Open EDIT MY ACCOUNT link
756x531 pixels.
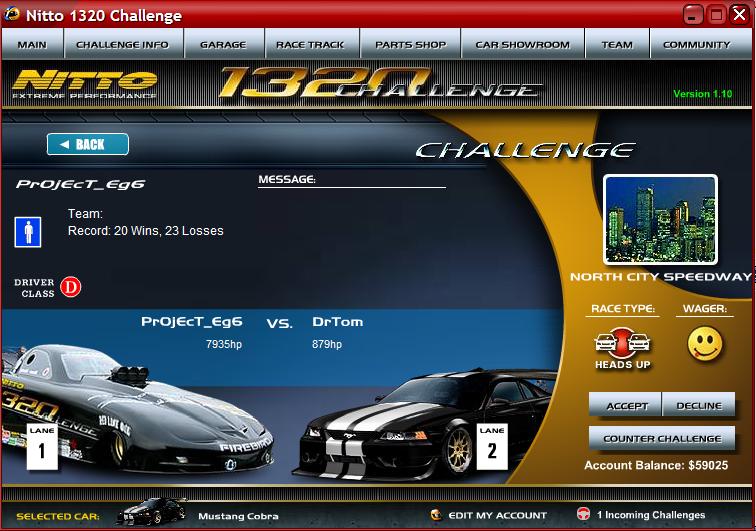(498, 516)
